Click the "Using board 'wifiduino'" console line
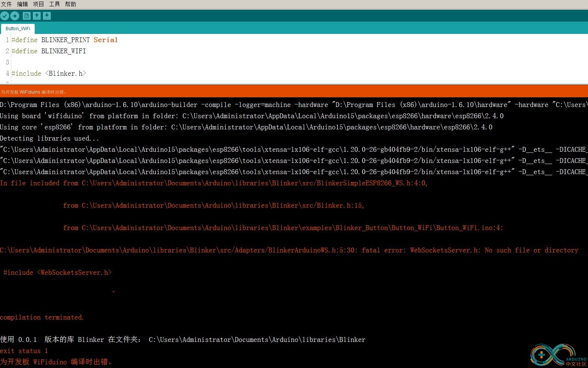This screenshot has height=368, width=588. 252,116
